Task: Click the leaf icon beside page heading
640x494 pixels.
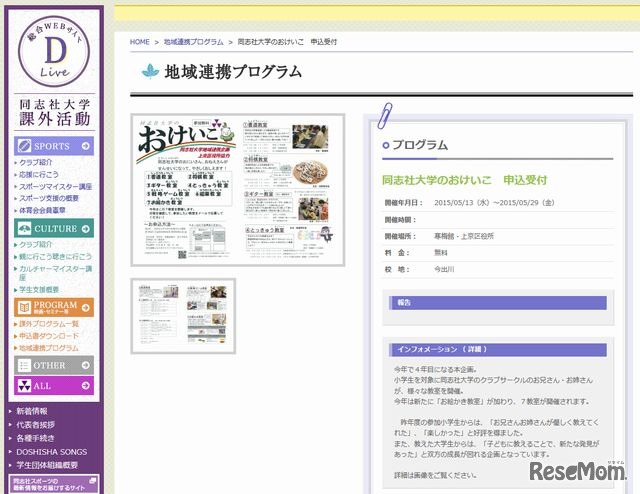Action: tap(150, 71)
